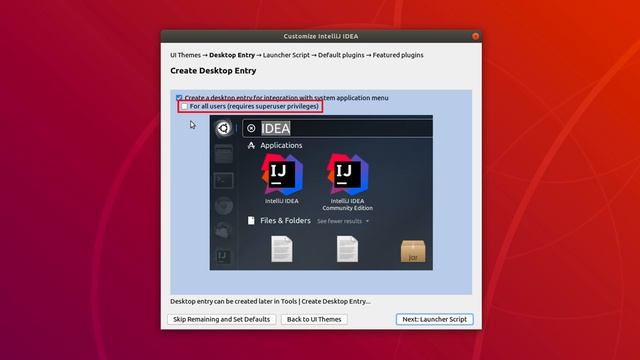Uncheck Create a desktop entry checkbox
The height and width of the screenshot is (360, 640).
(179, 98)
